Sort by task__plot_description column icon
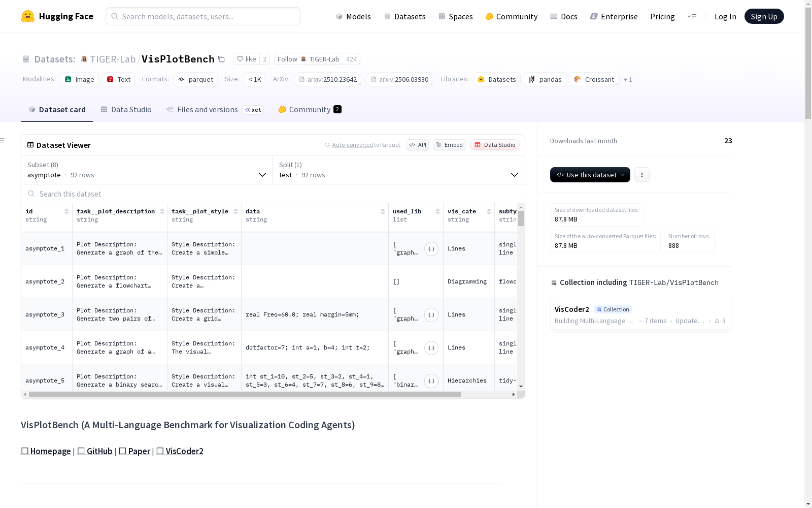Image resolution: width=812 pixels, height=508 pixels. [162, 211]
